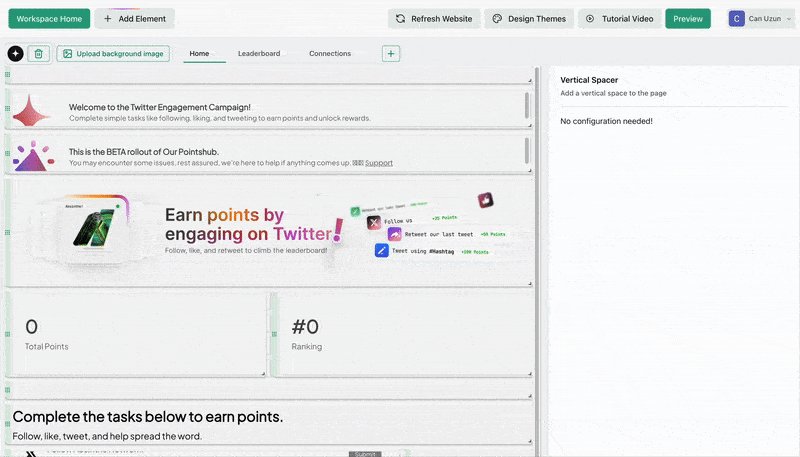The height and width of the screenshot is (457, 800).
Task: Click the Retweet icon in hero graphic
Action: tap(394, 234)
